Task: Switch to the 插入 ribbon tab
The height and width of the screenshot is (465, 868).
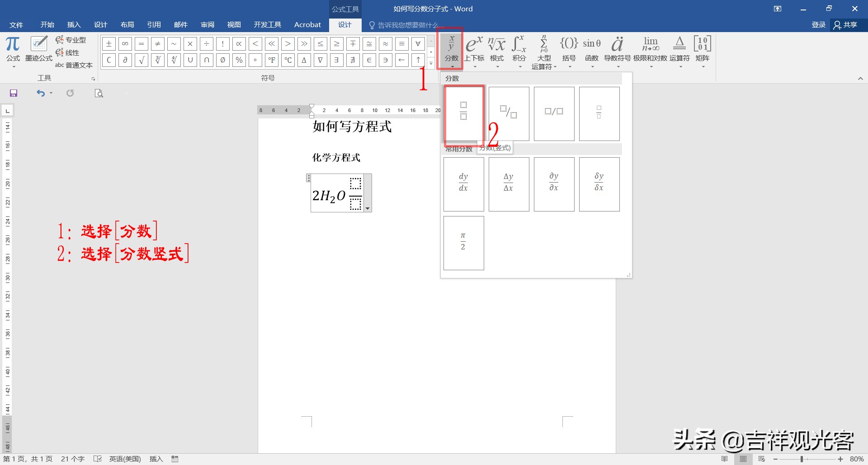Action: click(74, 25)
